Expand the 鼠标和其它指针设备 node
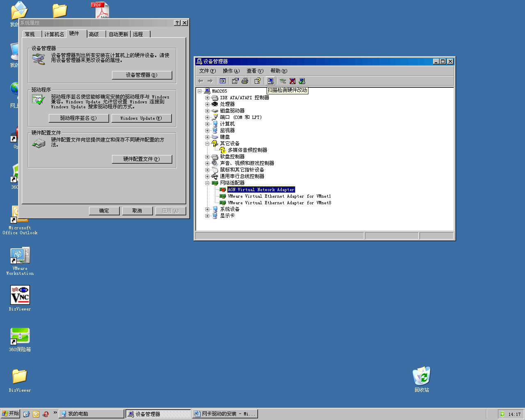 point(207,170)
